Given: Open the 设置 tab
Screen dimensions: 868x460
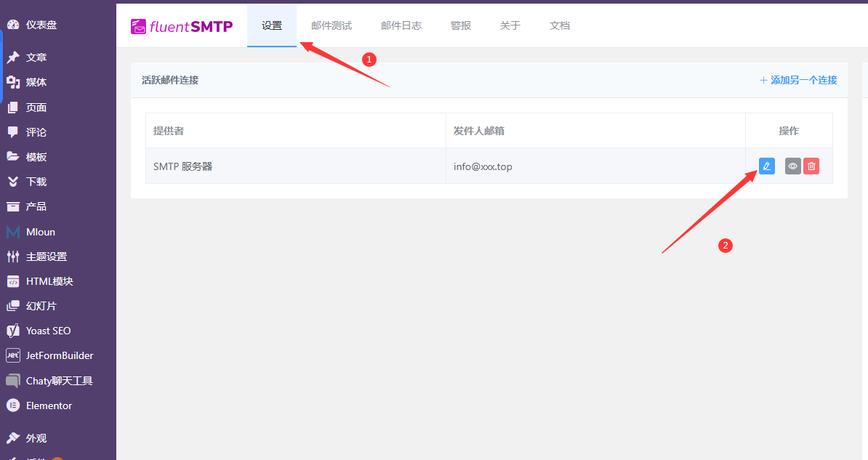Looking at the screenshot, I should [272, 25].
